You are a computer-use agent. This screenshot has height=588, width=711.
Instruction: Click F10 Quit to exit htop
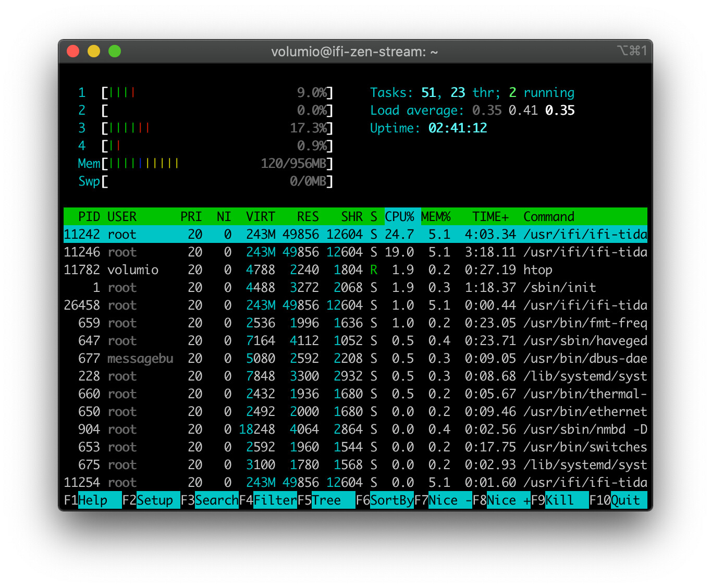[618, 500]
